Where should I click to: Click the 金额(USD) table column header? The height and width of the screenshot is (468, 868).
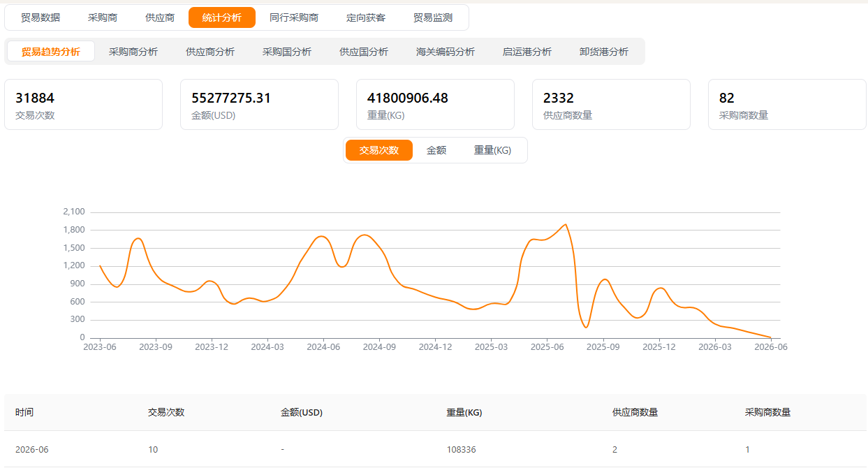(x=302, y=412)
